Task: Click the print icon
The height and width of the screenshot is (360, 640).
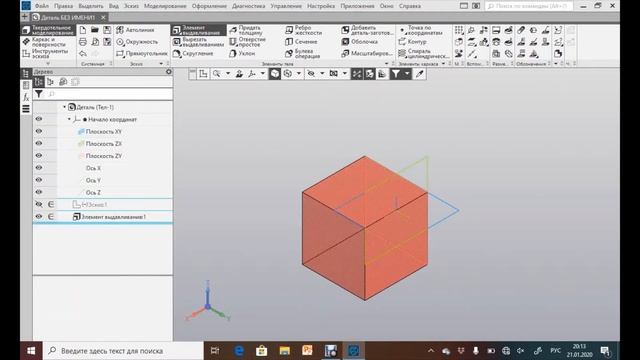Action: (x=83, y=42)
